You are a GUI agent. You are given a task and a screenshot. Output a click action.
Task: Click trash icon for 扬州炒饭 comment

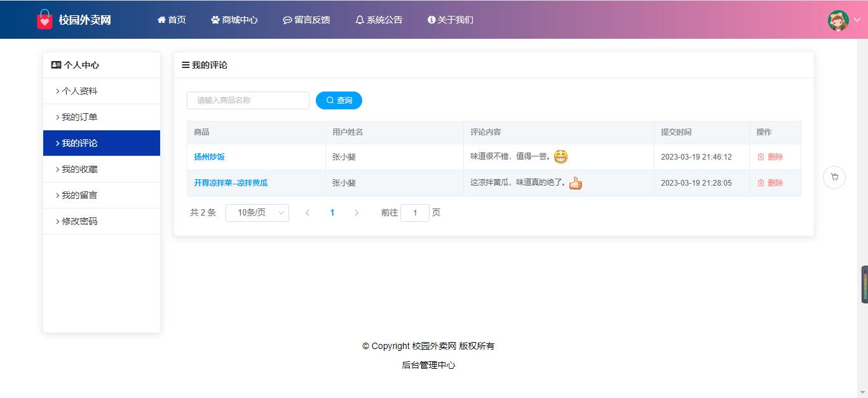pyautogui.click(x=761, y=157)
